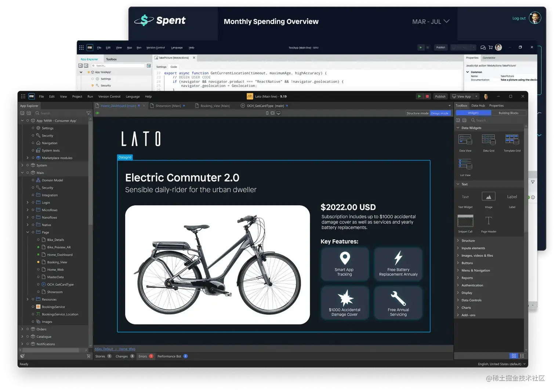Switch to the Showroom [Main] document tab
Viewport: 555px width, 392px height.
pos(168,106)
